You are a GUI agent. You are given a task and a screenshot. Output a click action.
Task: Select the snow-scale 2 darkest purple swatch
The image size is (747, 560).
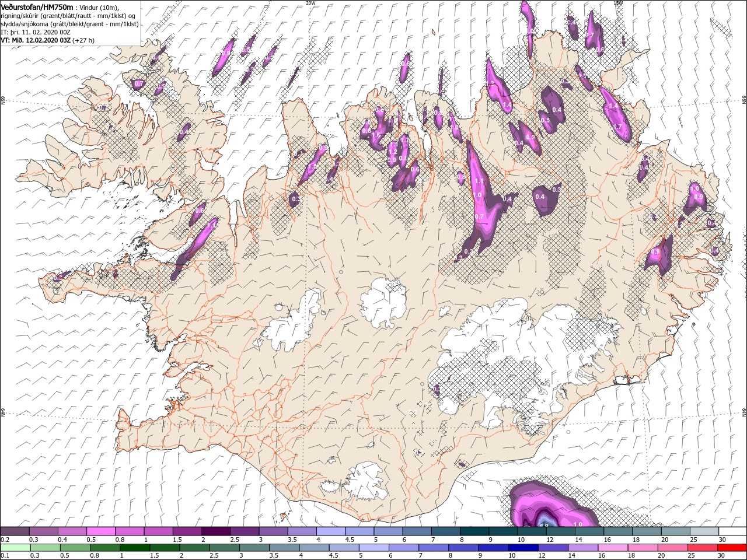click(x=215, y=531)
